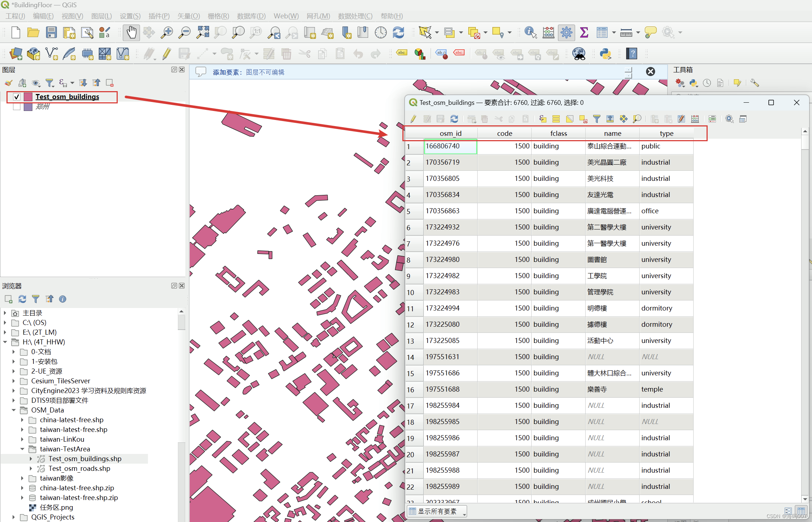Switch to form view button at table bottom

[x=788, y=511]
